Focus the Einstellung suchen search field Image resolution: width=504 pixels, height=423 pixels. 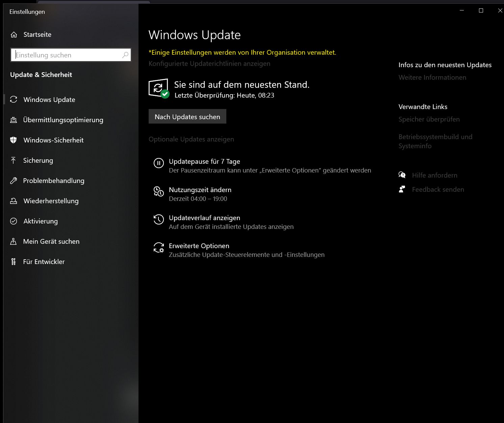click(71, 55)
